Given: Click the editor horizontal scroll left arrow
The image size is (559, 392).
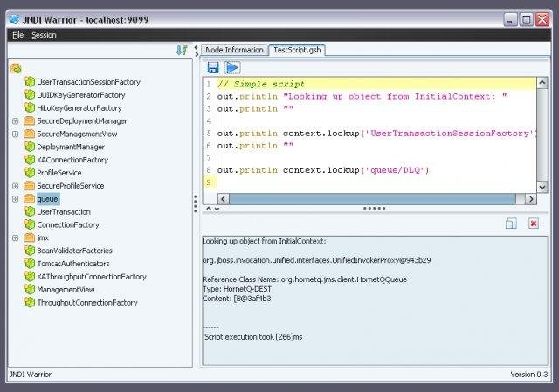Looking at the screenshot, I should (x=224, y=199).
